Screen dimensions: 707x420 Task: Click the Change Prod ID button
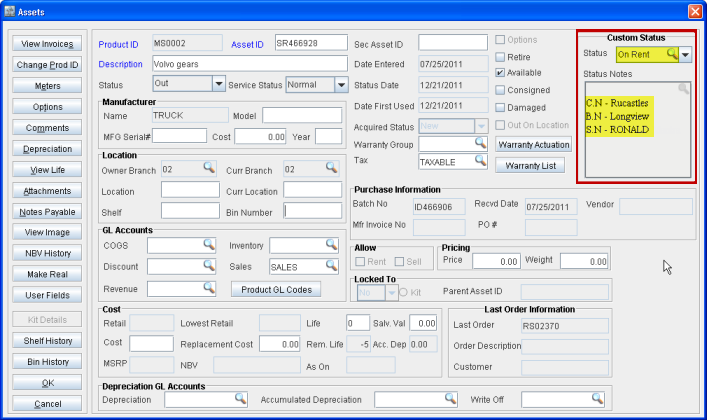click(x=47, y=65)
